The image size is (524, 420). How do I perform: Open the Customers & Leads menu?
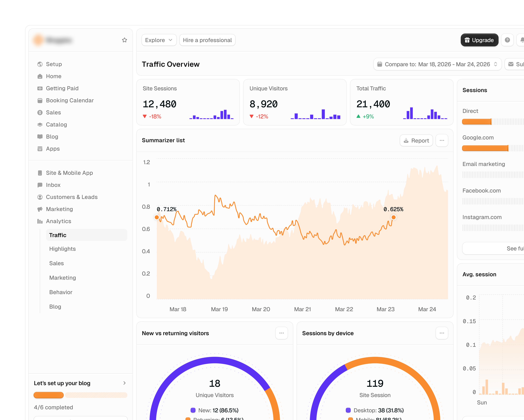[72, 197]
